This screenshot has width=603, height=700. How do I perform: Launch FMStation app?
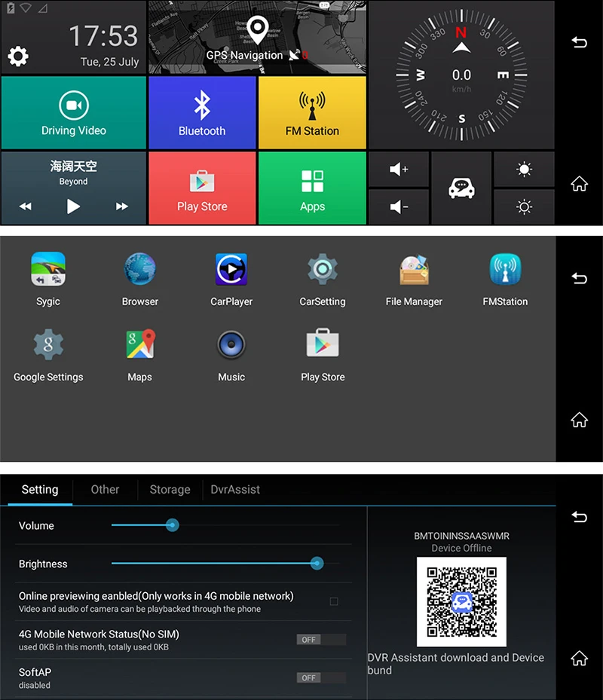click(x=505, y=279)
